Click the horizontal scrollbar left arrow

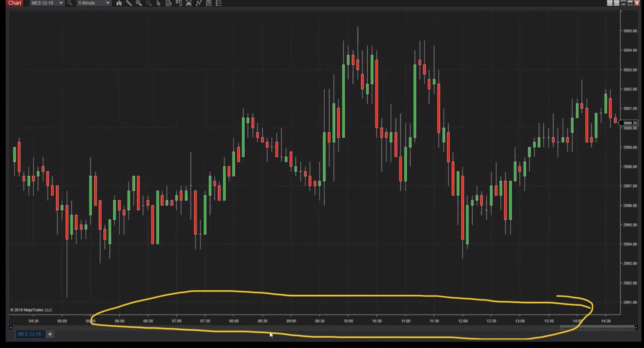coord(11,327)
